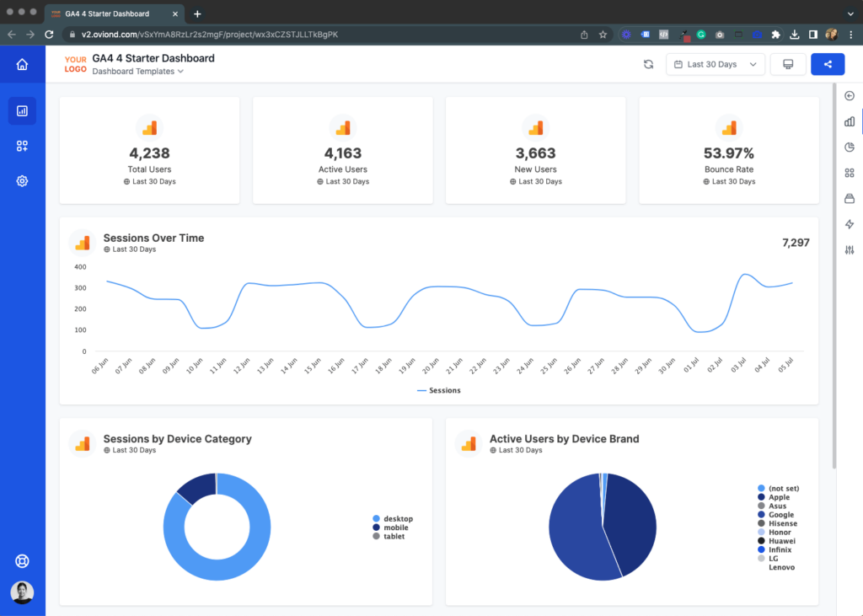Click the Bounce Rate analytics icon

click(x=729, y=128)
